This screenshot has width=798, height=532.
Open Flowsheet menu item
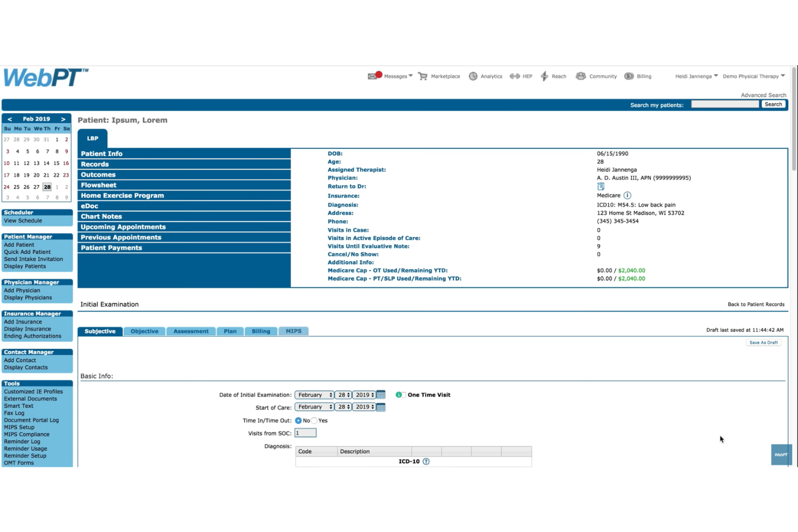[184, 185]
